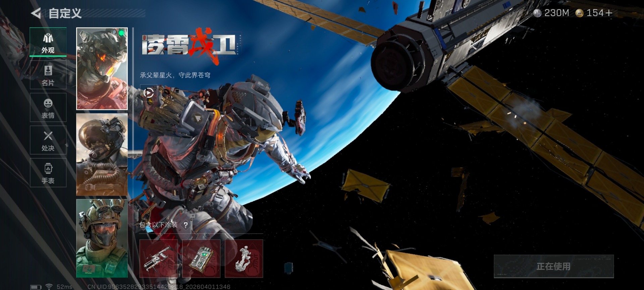This screenshot has width=644, height=290.
Task: Choose the pilot helmet operator skin
Action: 102,154
